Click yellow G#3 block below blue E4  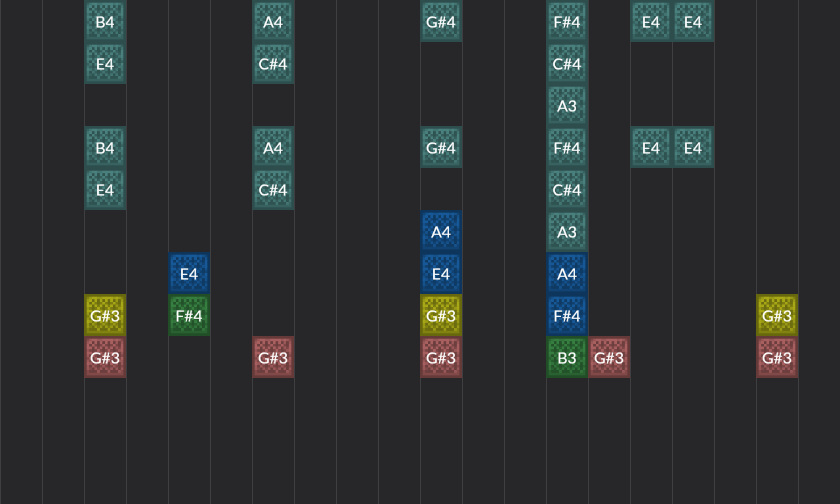441,316
